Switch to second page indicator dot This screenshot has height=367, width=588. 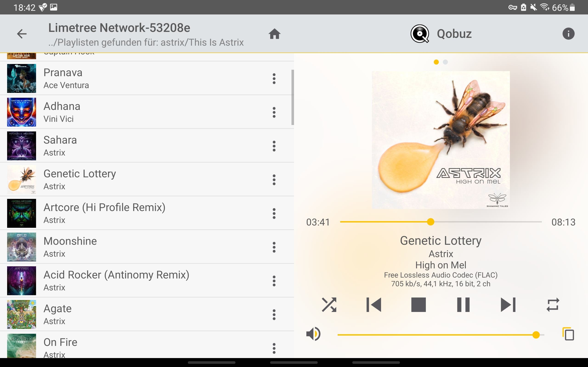pos(445,62)
